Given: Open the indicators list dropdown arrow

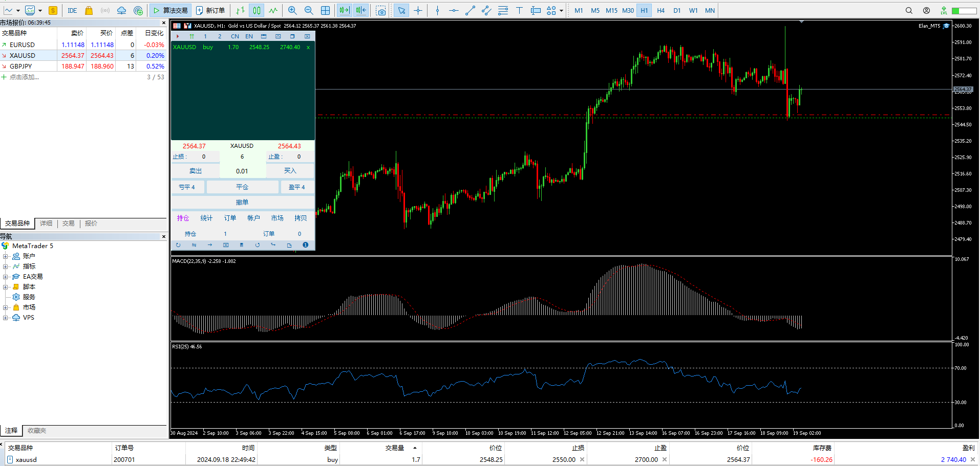Looking at the screenshot, I should [40, 10].
